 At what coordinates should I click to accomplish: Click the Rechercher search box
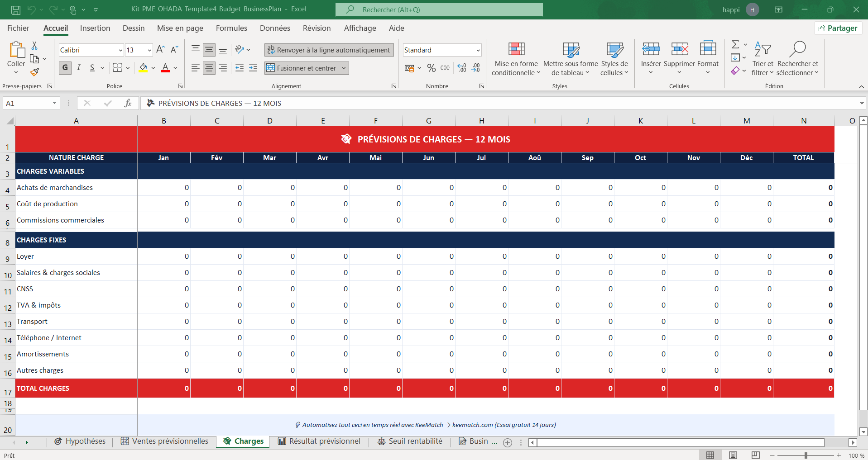pyautogui.click(x=439, y=9)
